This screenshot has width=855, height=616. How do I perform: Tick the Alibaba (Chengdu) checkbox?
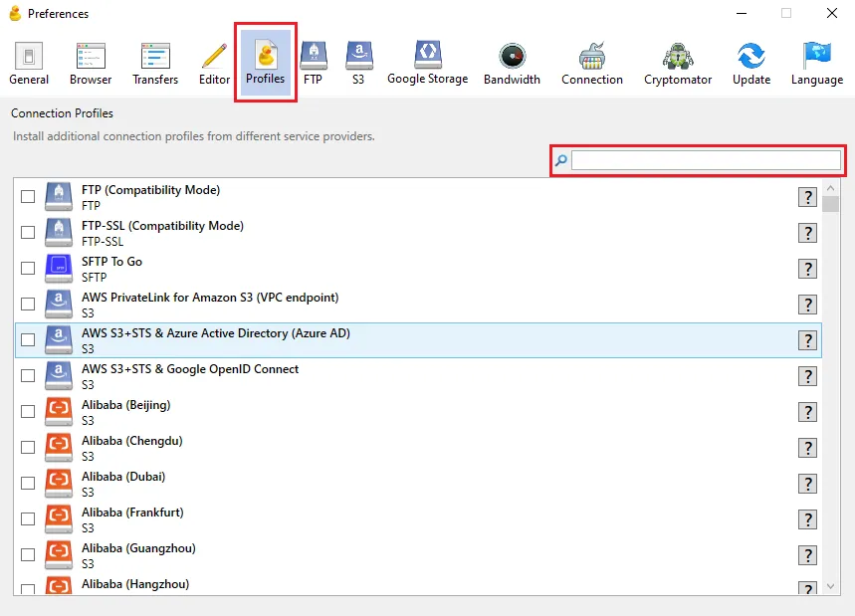click(x=28, y=447)
